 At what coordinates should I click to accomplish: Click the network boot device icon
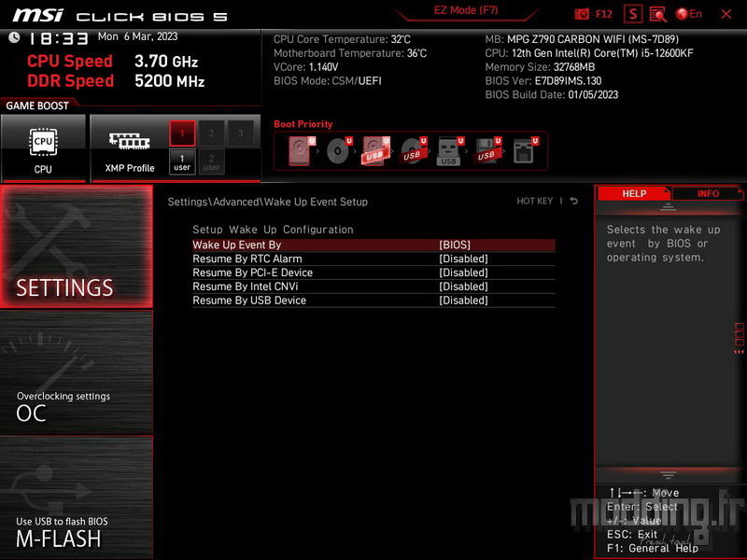point(526,150)
